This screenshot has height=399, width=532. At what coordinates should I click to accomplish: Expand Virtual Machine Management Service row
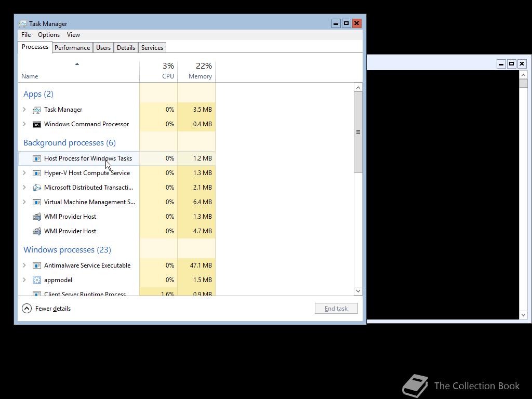pos(24,202)
